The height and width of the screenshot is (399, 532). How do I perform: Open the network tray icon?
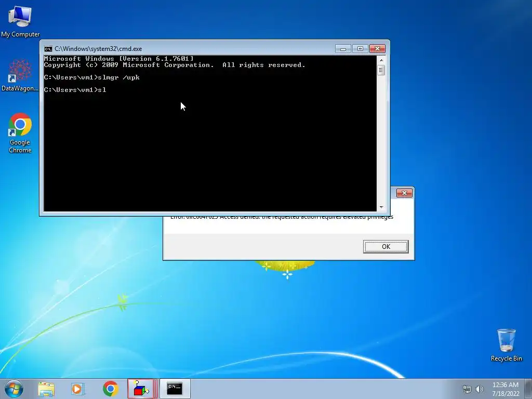pos(467,389)
